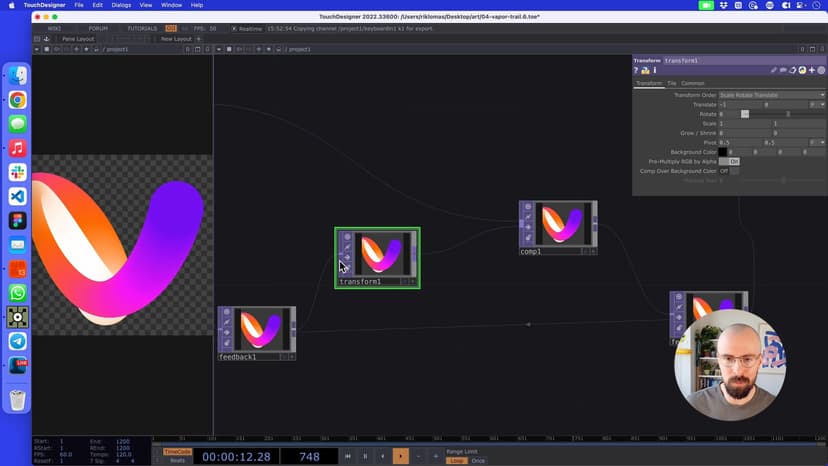Expand the Transform Order dropdown

tap(770, 95)
